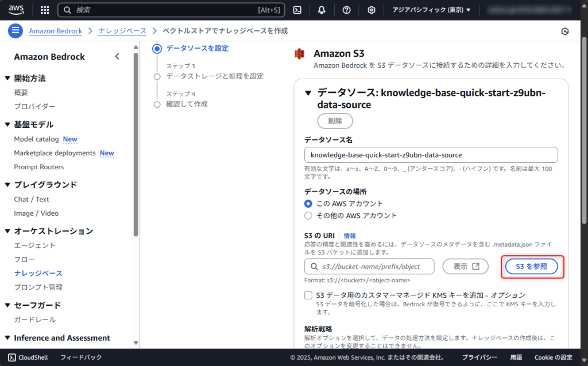Select the データソースを設定 step indicator
The height and width of the screenshot is (366, 588).
click(157, 49)
